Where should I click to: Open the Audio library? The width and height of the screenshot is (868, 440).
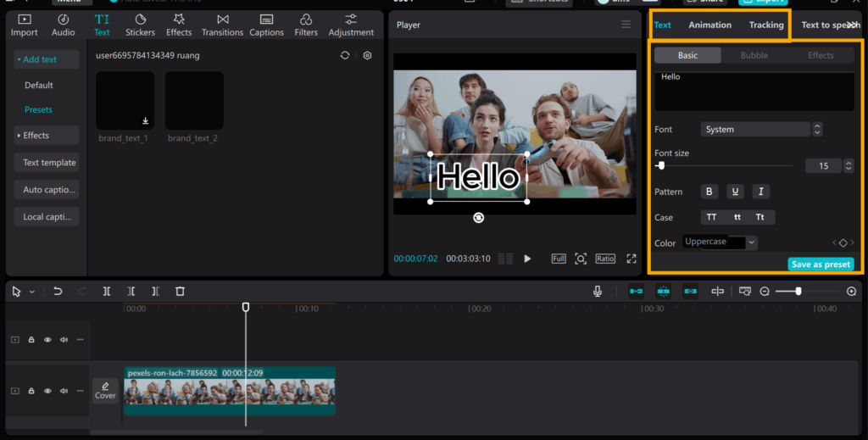click(63, 25)
